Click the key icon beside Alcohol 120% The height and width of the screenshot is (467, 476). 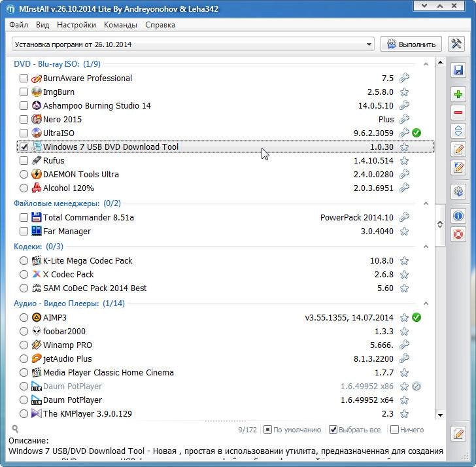(404, 188)
